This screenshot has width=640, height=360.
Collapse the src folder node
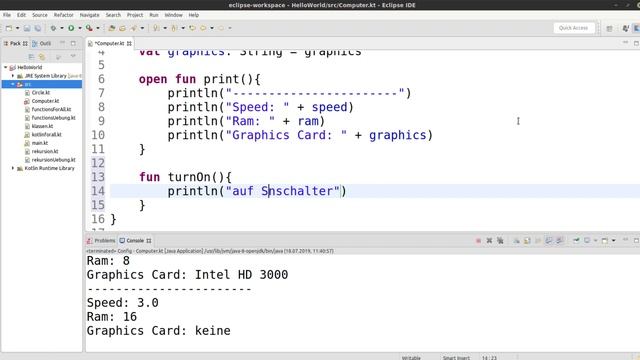point(13,84)
